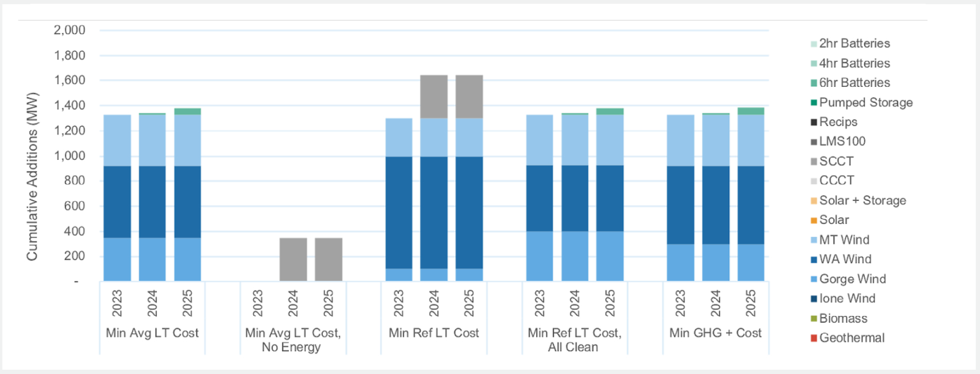Click the 2hr Batteries legend color square

tap(814, 44)
